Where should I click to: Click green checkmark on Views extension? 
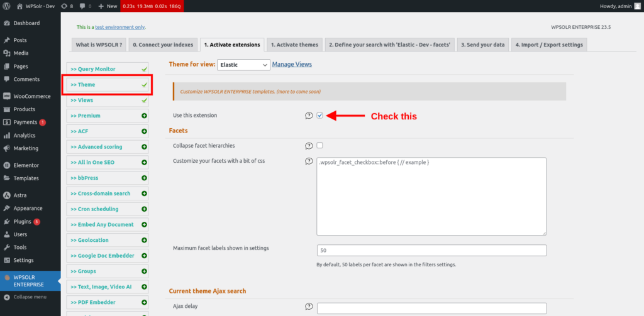[x=144, y=100]
